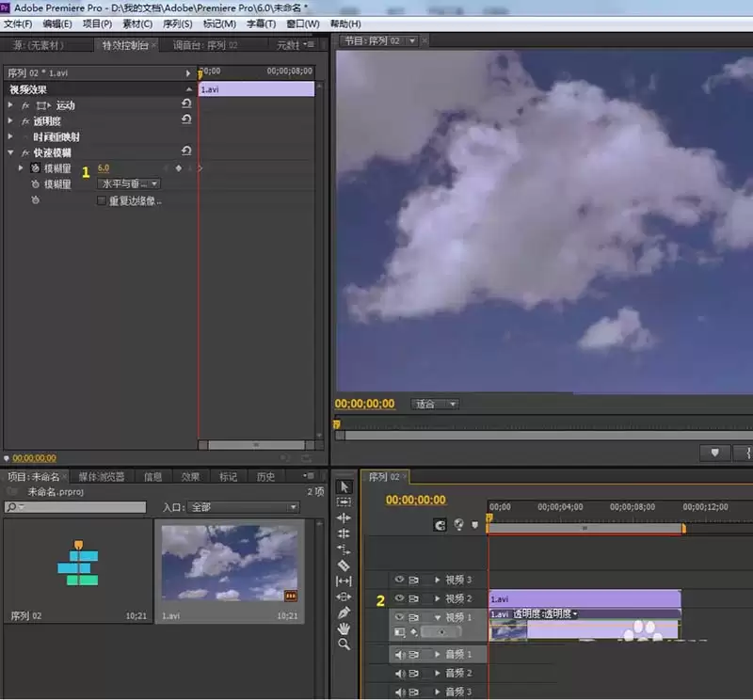Expand 音频 1 track
The height and width of the screenshot is (700, 753).
click(437, 655)
